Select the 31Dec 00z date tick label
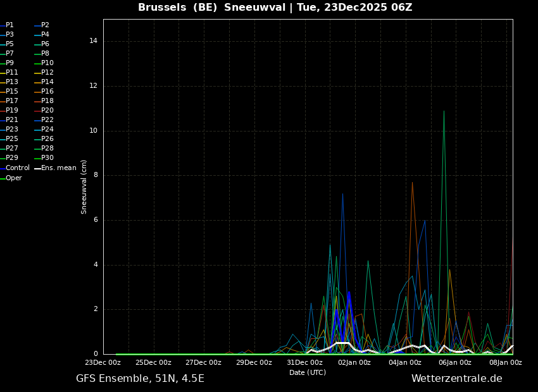This screenshot has width=538, height=392. coord(304,363)
